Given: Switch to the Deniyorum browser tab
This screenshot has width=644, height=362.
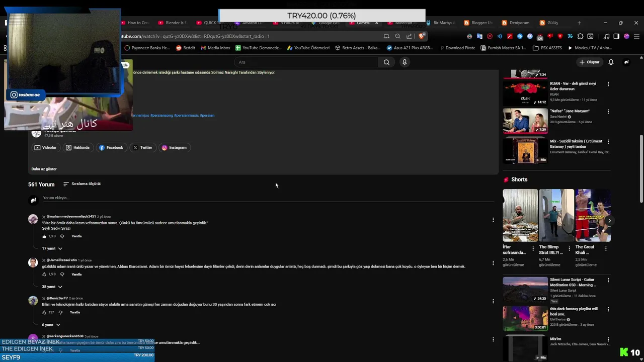Looking at the screenshot, I should pos(516,23).
